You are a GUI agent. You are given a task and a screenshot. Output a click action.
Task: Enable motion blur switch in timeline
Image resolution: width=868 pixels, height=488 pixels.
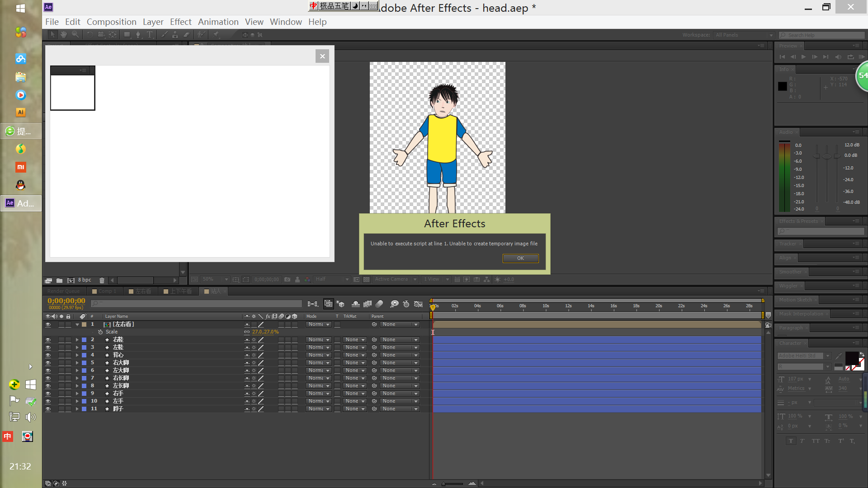point(379,304)
